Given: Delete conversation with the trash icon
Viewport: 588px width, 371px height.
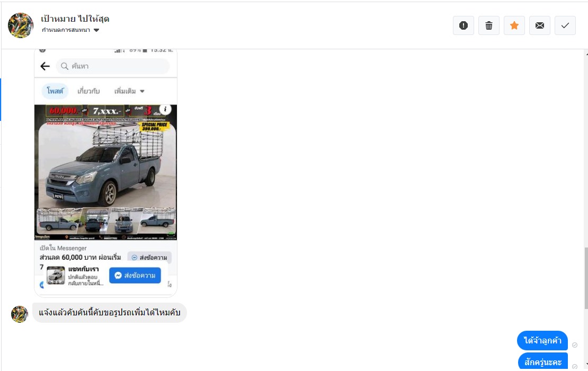Looking at the screenshot, I should point(488,25).
